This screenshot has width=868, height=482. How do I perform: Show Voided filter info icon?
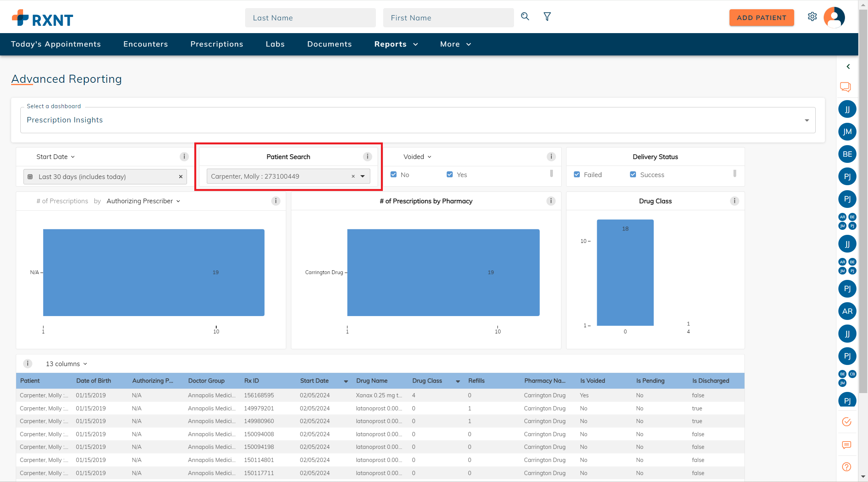tap(551, 157)
